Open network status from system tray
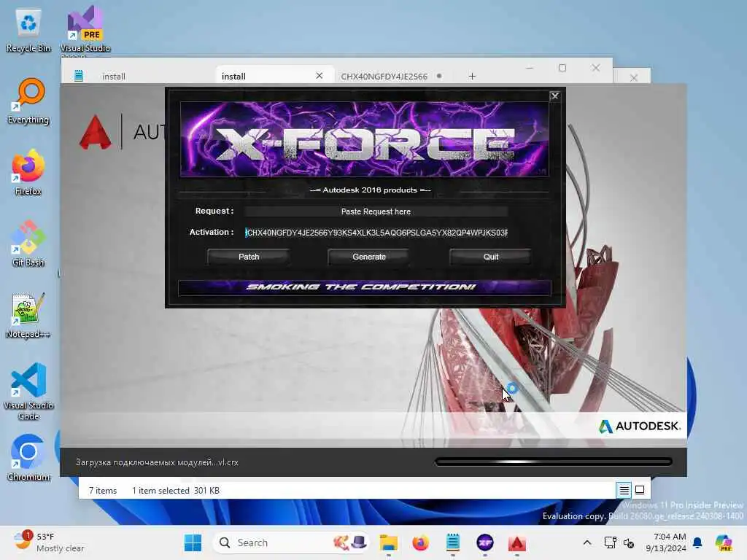The width and height of the screenshot is (747, 560). 610,542
